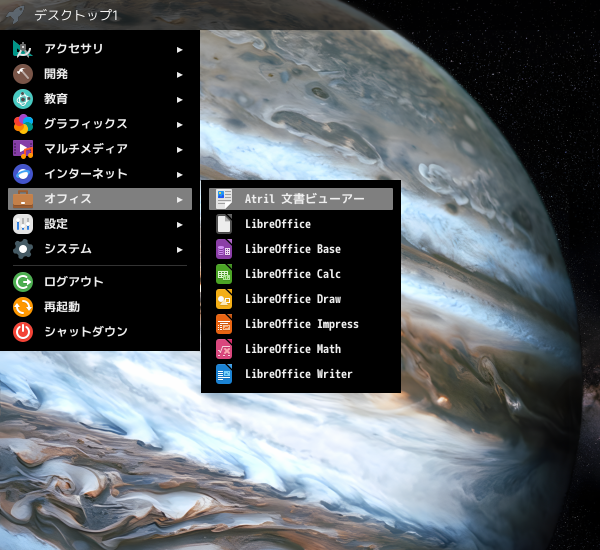The height and width of the screenshot is (550, 600).
Task: Expand the グラフィックス submenu arrow
Action: (179, 124)
